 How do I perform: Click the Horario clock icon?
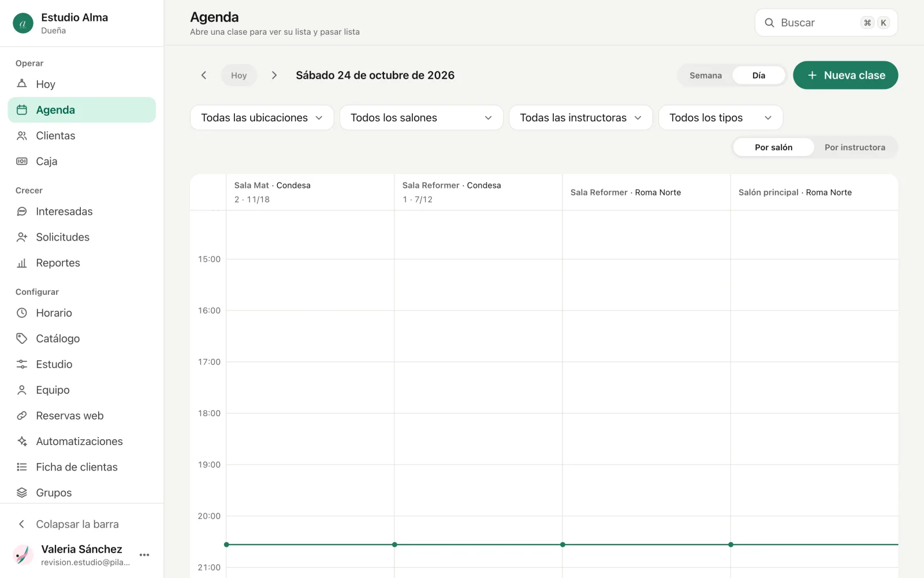[22, 313]
